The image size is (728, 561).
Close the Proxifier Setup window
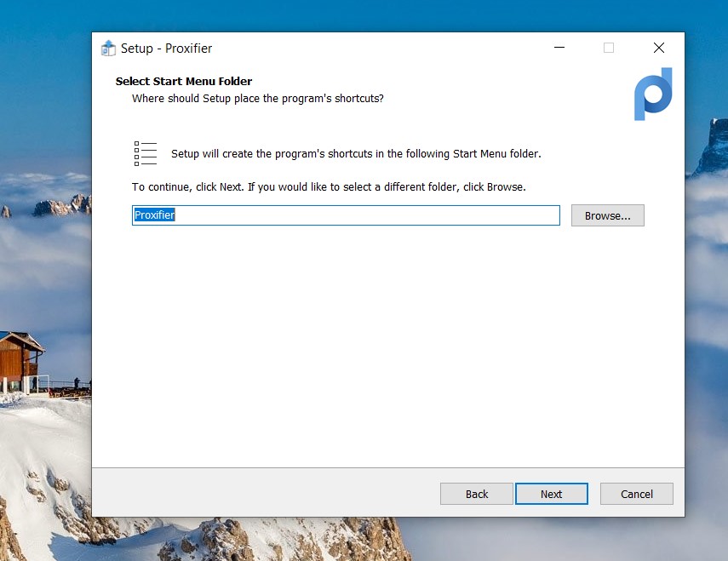pos(659,49)
